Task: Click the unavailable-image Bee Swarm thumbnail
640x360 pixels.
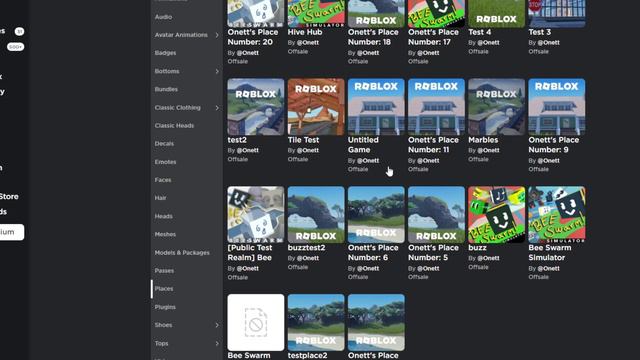Action: click(x=256, y=322)
